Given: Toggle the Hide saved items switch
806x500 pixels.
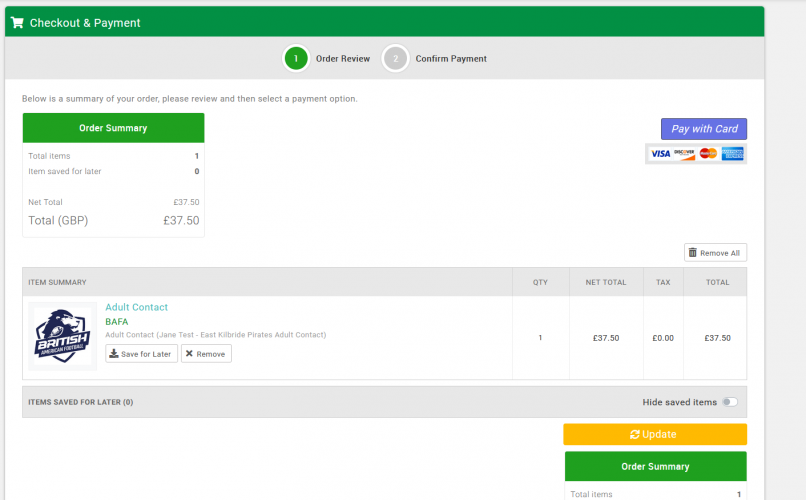Looking at the screenshot, I should (730, 402).
